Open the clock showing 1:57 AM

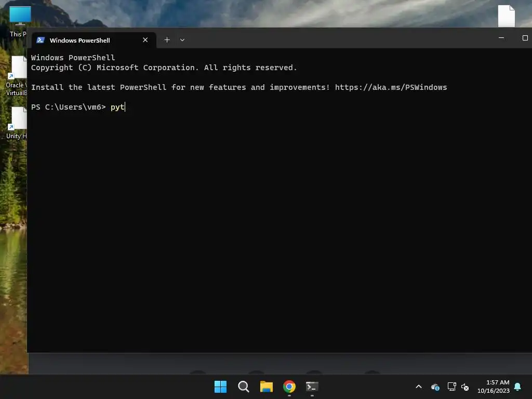(x=494, y=387)
